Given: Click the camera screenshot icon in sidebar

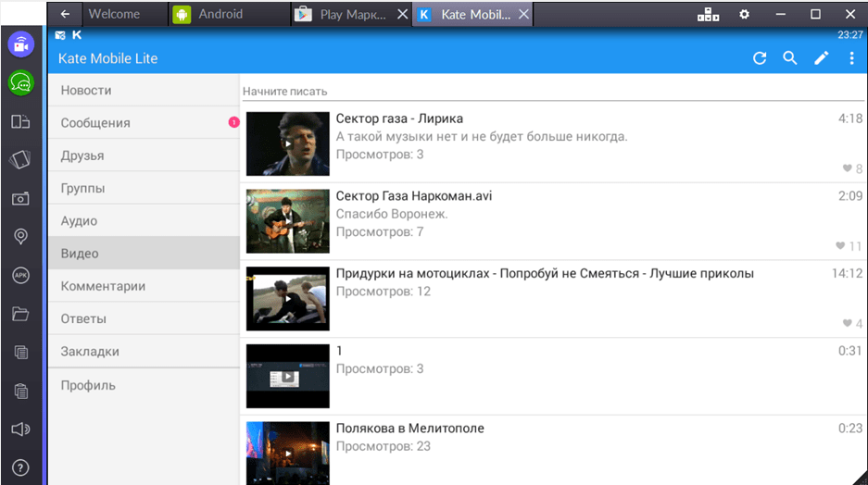Looking at the screenshot, I should [x=20, y=198].
